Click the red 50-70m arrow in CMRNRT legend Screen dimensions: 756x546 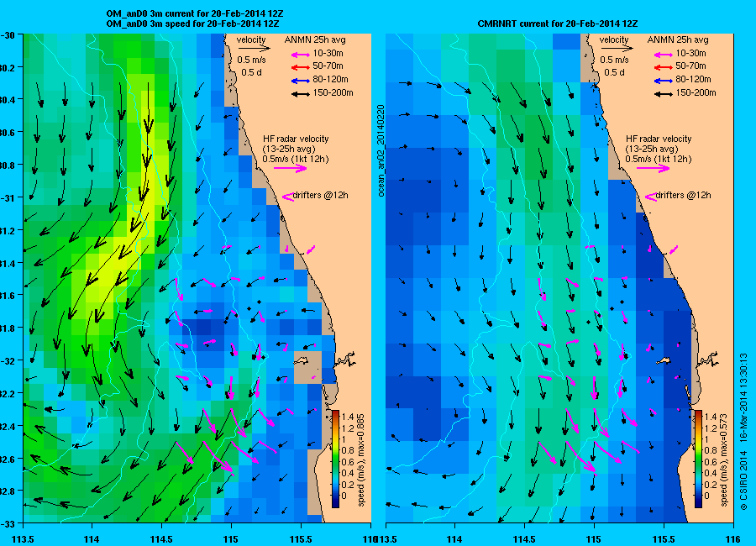click(663, 67)
